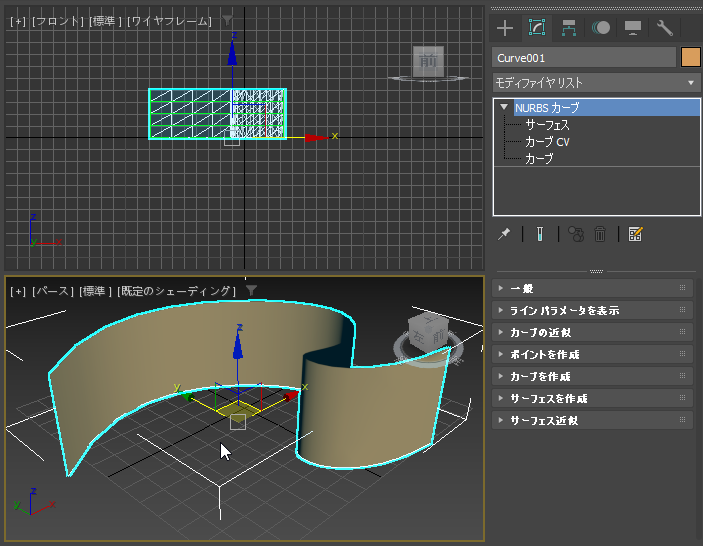Switch to the Modify panel tab
The height and width of the screenshot is (546, 703).
[537, 28]
